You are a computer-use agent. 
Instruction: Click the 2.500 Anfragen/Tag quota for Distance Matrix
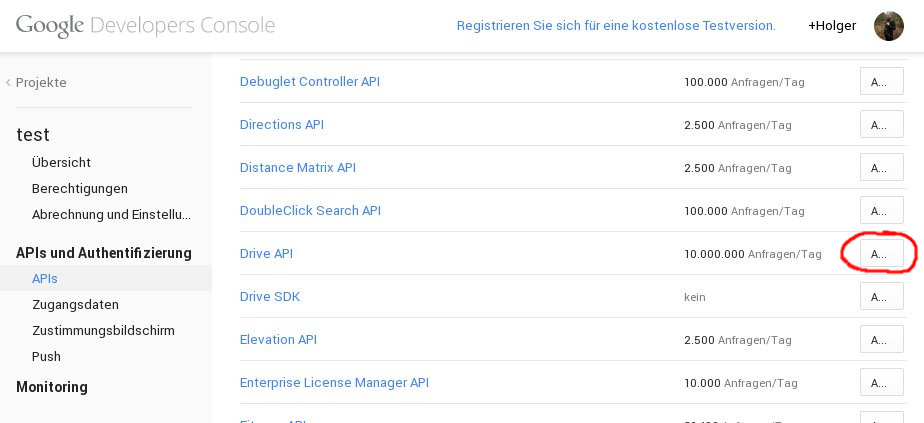[x=738, y=168]
